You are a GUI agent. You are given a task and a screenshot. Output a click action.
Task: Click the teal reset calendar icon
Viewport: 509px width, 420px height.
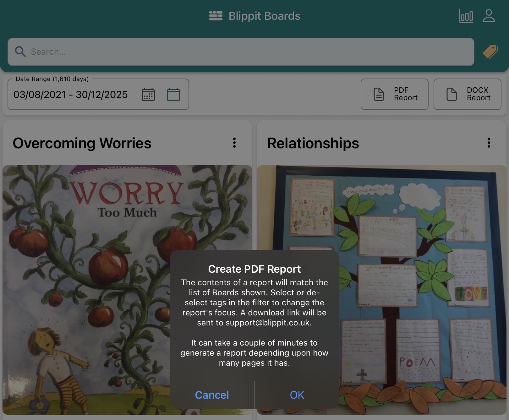pyautogui.click(x=173, y=94)
